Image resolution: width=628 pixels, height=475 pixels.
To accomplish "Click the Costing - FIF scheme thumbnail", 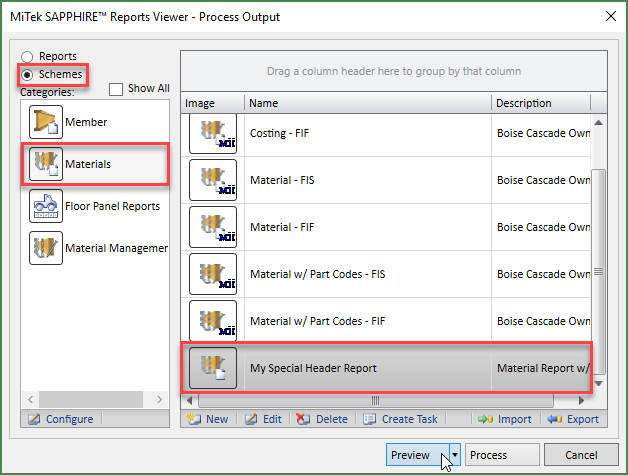I will pos(213,134).
